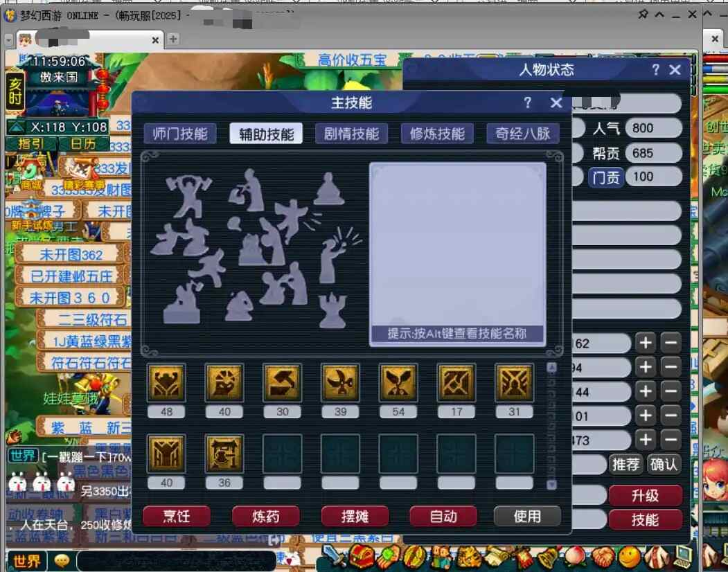Click minus button beside attribute value 62
Viewport: 728px width, 572px height.
click(x=671, y=343)
